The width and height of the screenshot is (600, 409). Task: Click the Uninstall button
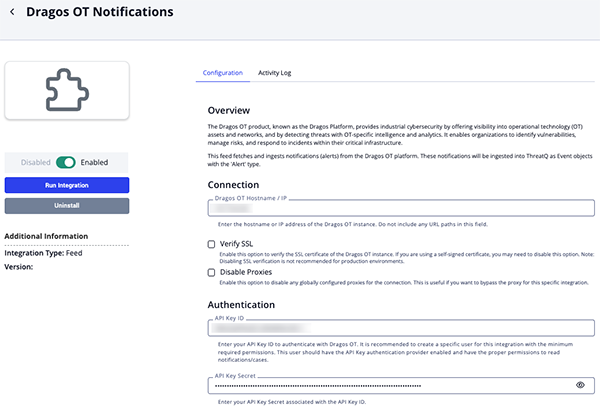(67, 205)
